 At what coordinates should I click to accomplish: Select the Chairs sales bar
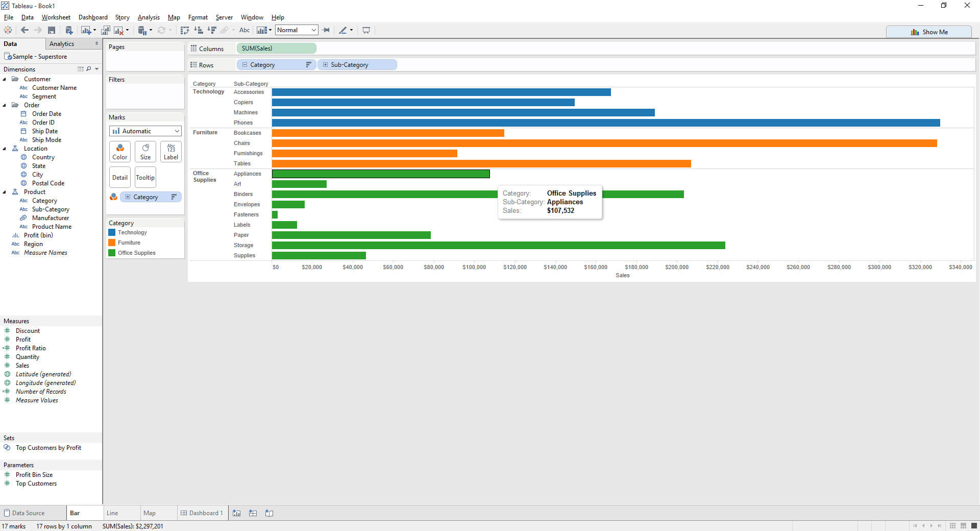tap(604, 143)
